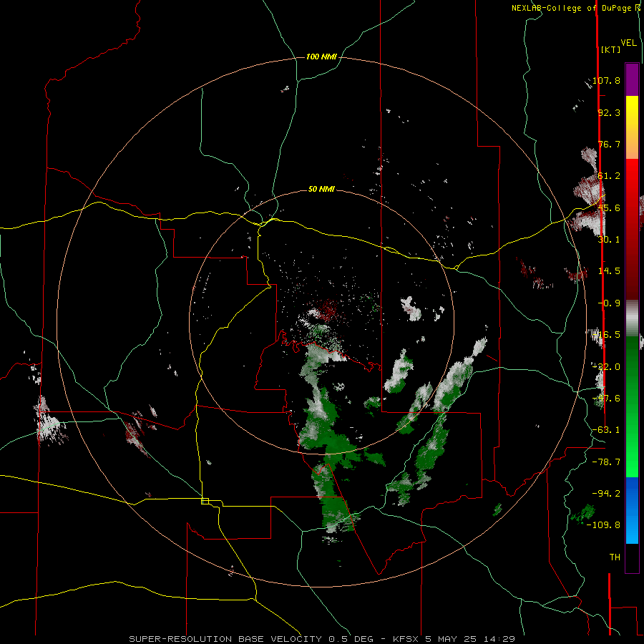Image resolution: width=644 pixels, height=644 pixels.
Task: Click the 14.5 velocity scale value
Action: click(x=609, y=271)
